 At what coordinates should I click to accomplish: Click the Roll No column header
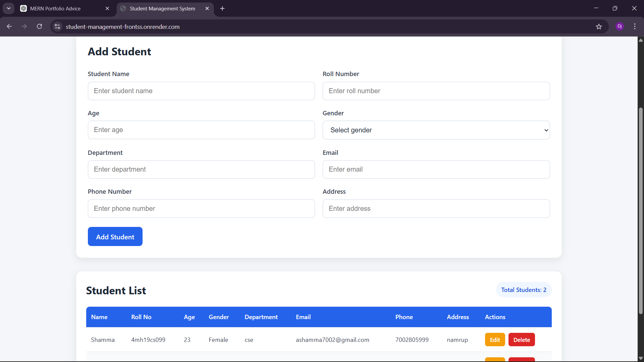[x=141, y=317]
